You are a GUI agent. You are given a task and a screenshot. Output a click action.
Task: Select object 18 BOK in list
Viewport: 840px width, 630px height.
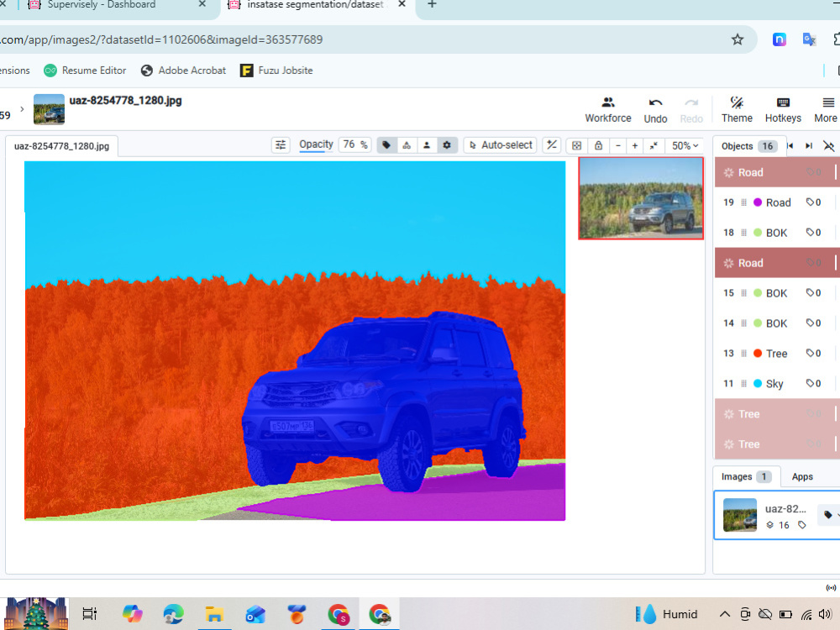tap(777, 233)
